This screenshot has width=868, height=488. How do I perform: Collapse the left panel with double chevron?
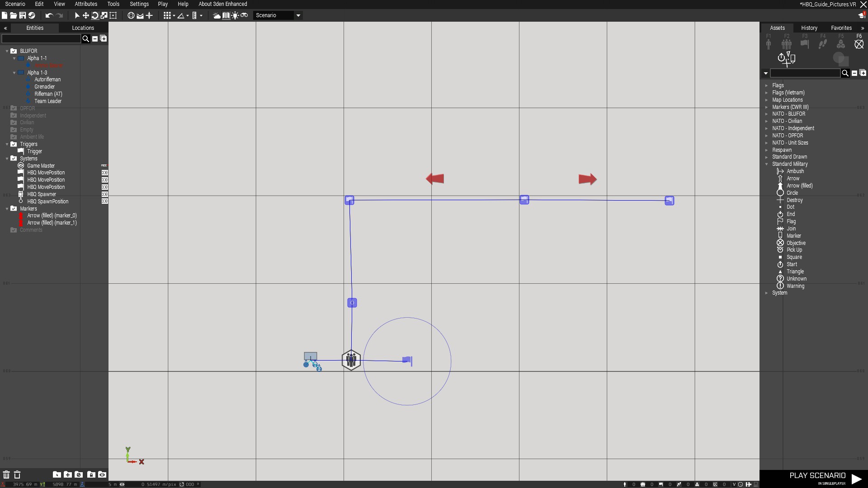[5, 28]
